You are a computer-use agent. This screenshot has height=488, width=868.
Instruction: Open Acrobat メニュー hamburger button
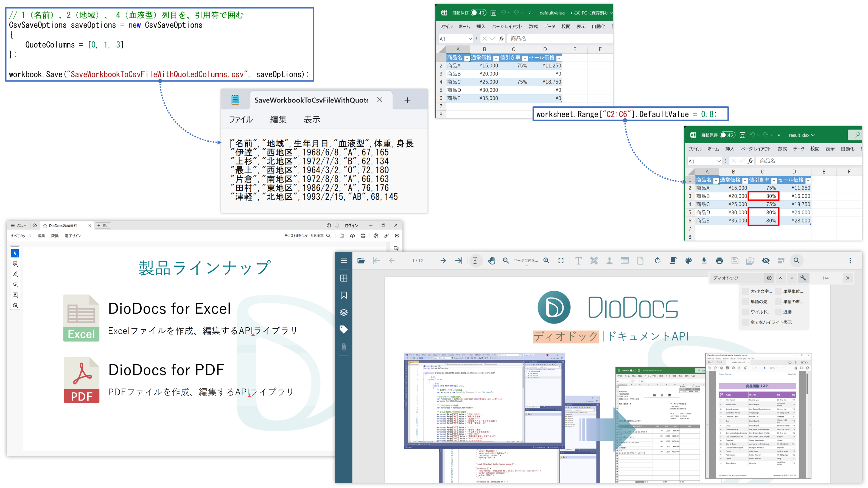click(18, 225)
